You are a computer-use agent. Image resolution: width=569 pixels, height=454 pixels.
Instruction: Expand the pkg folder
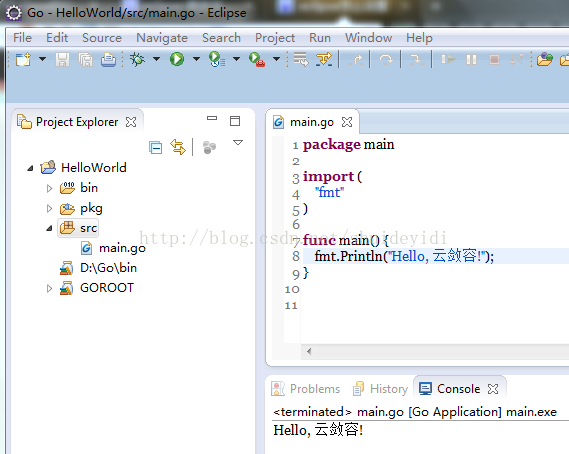click(x=49, y=208)
